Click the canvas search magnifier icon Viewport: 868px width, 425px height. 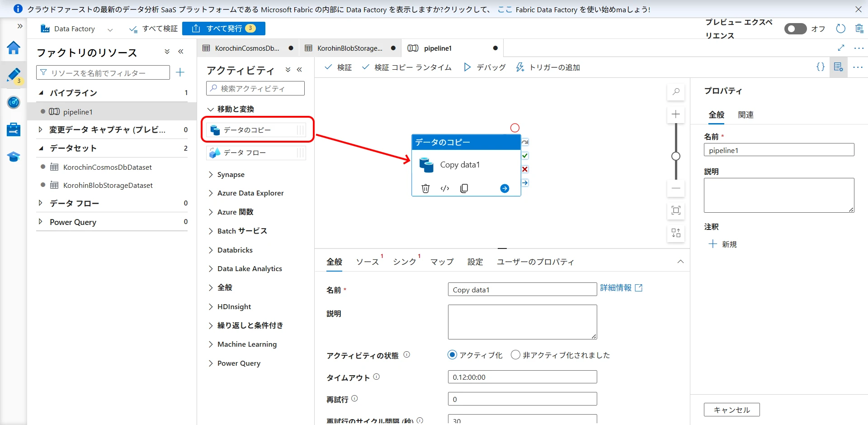pos(676,92)
